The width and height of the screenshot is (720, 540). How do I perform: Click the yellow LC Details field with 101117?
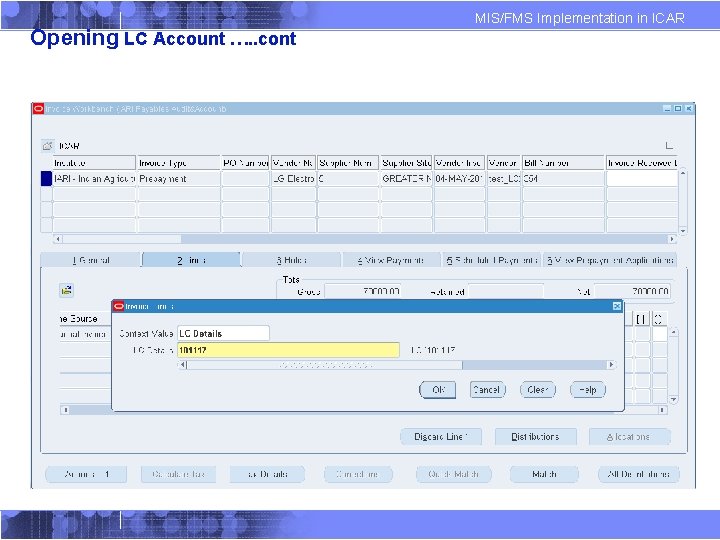click(x=288, y=350)
